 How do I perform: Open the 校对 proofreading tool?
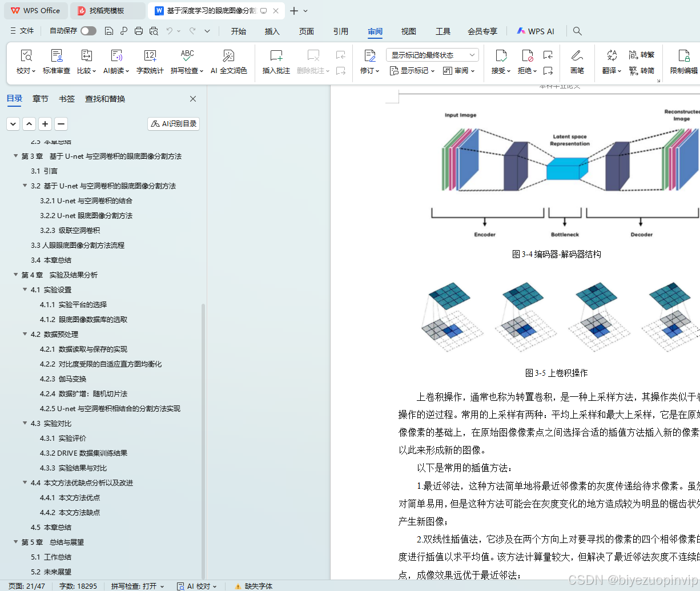coord(26,62)
